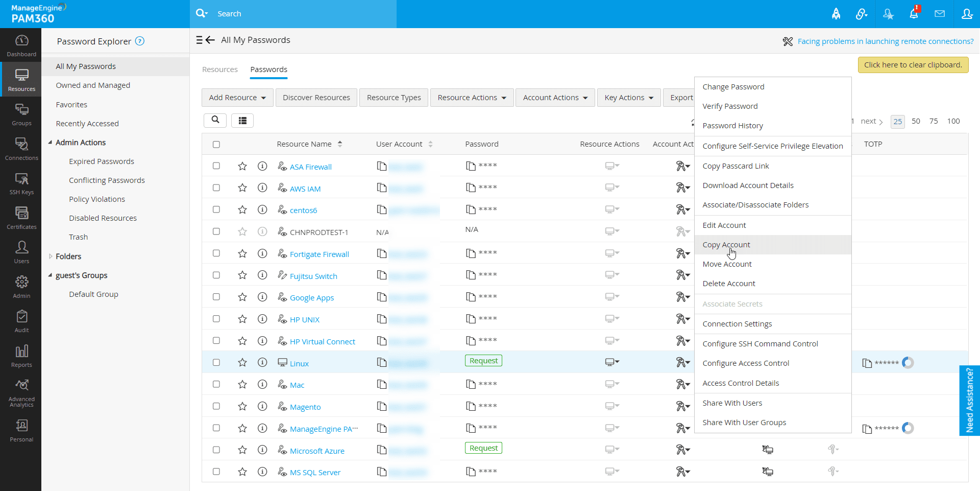
Task: Select the Fortigate Firewall row checkbox
Action: [x=216, y=253]
